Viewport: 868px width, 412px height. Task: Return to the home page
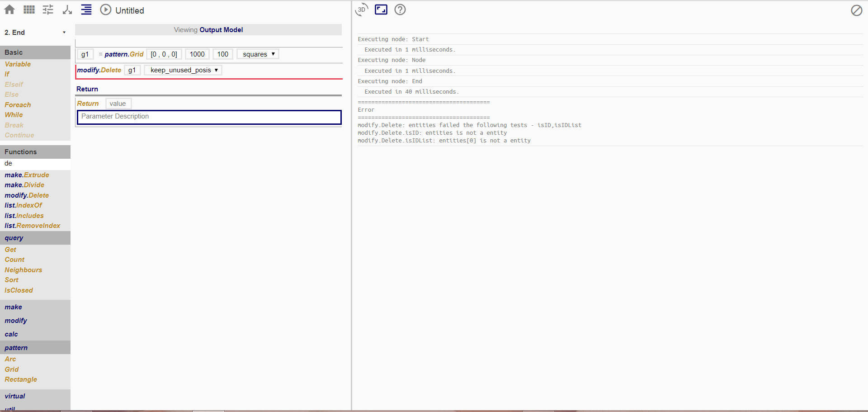click(9, 9)
